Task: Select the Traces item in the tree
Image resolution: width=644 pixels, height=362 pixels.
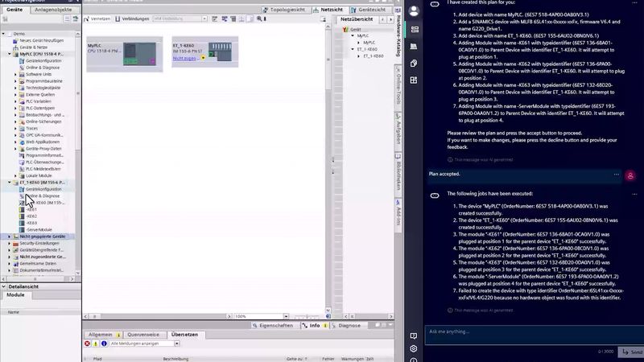Action: pyautogui.click(x=31, y=129)
